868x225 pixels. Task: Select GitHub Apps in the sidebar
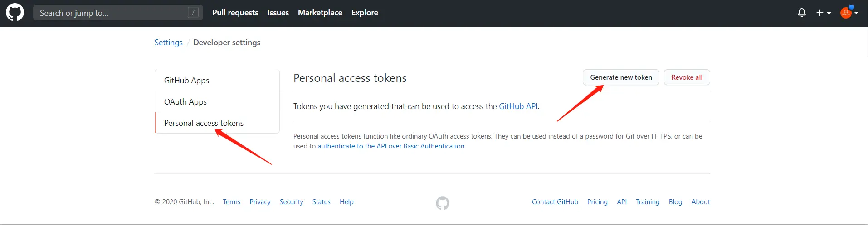tap(186, 81)
